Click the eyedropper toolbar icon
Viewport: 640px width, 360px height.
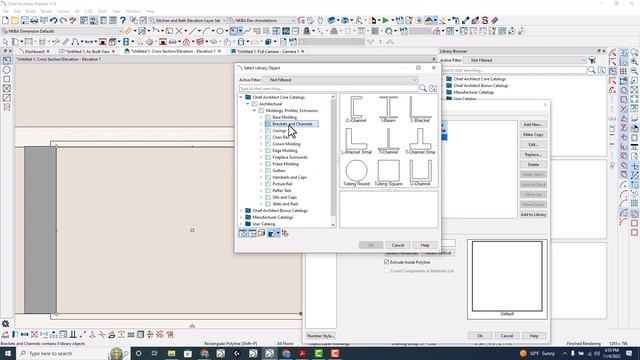(466, 20)
